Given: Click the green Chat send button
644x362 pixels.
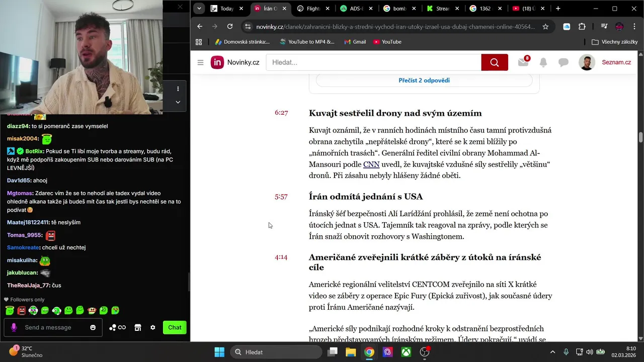Looking at the screenshot, I should pyautogui.click(x=175, y=327).
